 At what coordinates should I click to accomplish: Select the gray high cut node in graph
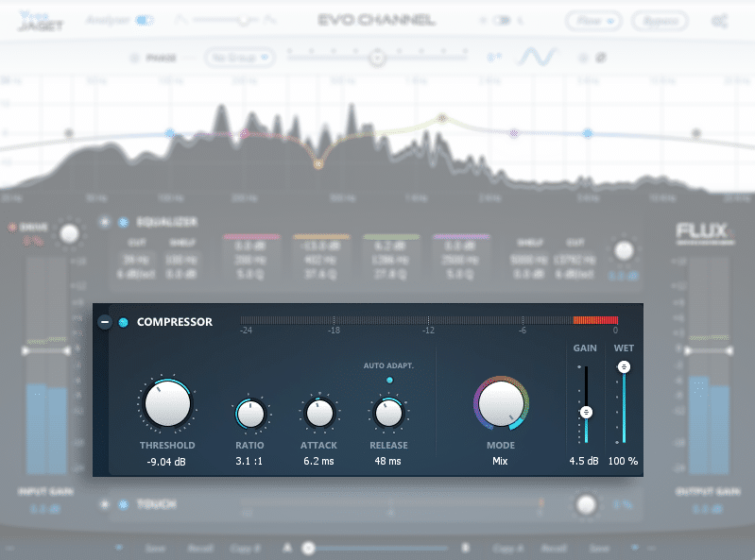[696, 133]
